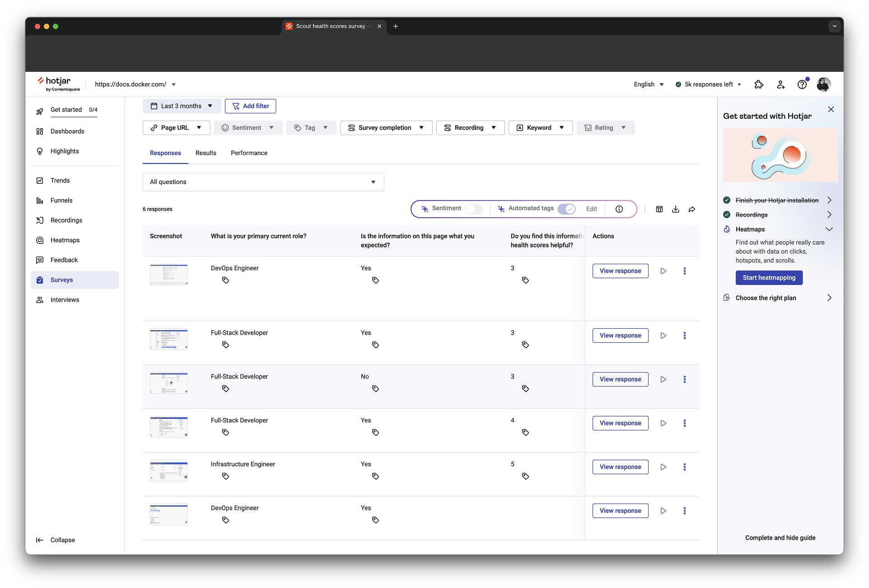Open the integrations puzzle icon

click(x=759, y=84)
